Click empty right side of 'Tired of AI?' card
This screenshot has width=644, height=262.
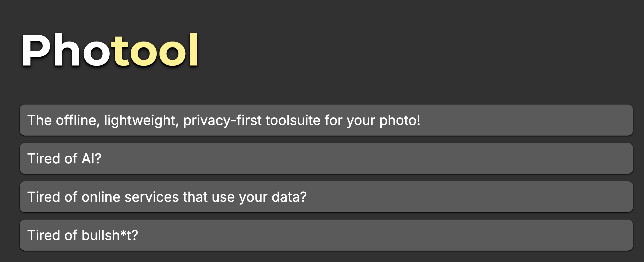click(x=450, y=158)
